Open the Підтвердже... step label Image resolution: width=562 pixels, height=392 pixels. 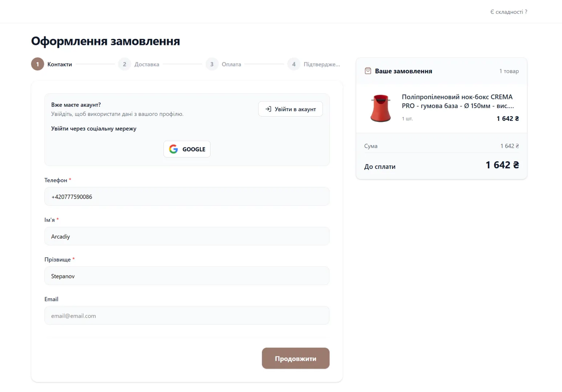(322, 64)
